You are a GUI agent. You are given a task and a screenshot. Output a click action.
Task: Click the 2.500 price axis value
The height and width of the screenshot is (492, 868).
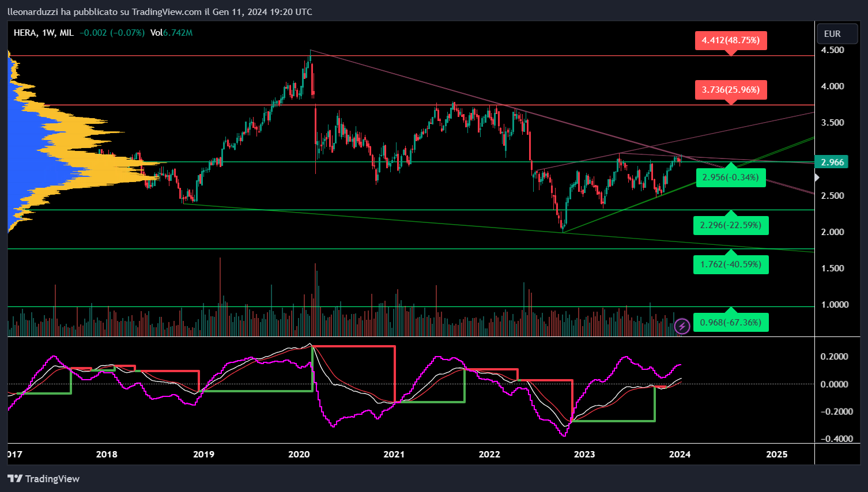tap(832, 196)
